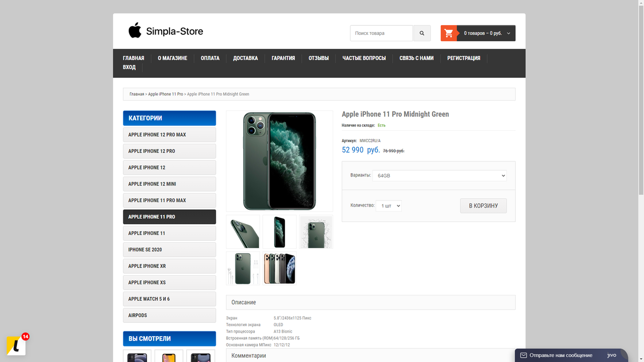Select the APPLE IPHONE 12 MINI category
Image resolution: width=644 pixels, height=362 pixels.
click(x=169, y=184)
